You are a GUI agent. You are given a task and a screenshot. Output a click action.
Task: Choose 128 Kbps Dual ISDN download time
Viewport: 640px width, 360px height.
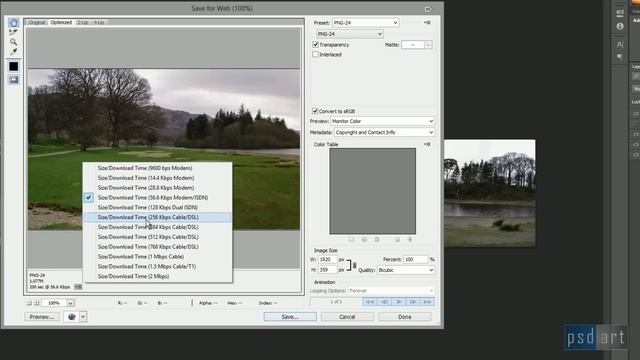(x=158, y=207)
